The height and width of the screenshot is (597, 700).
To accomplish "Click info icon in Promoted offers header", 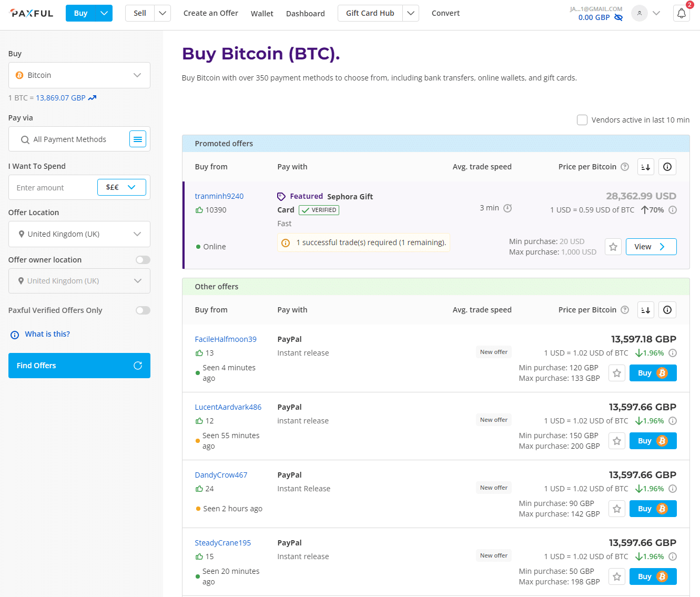I will pos(667,167).
